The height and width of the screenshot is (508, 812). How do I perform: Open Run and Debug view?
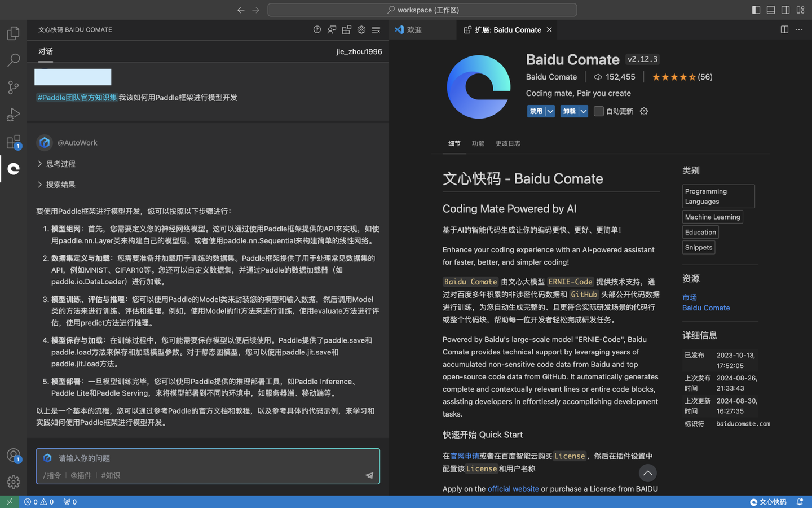[x=14, y=114]
